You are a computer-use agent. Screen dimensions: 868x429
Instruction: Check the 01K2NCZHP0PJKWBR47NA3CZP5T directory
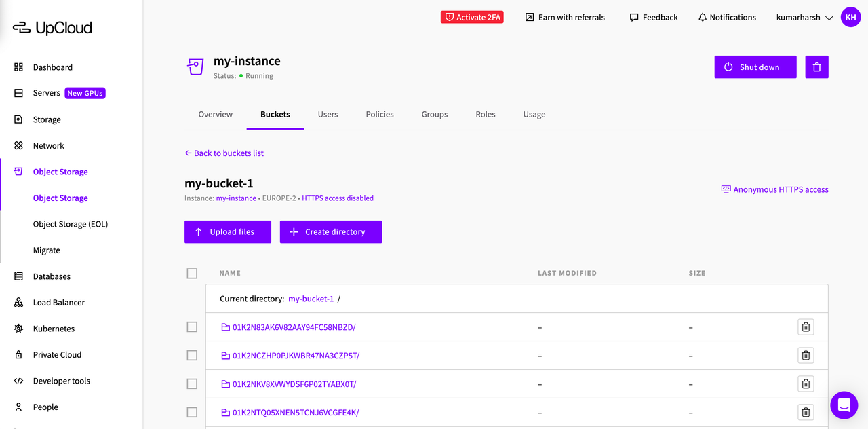pyautogui.click(x=192, y=355)
